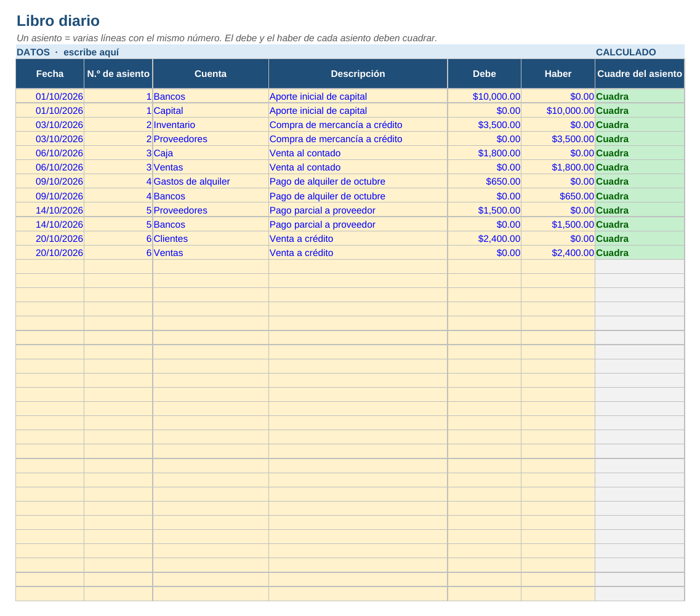Click the "N.º de asiento" column header

coord(118,74)
